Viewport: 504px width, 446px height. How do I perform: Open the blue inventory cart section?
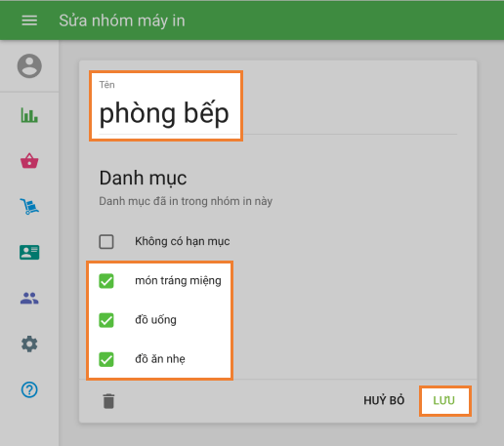pos(29,206)
